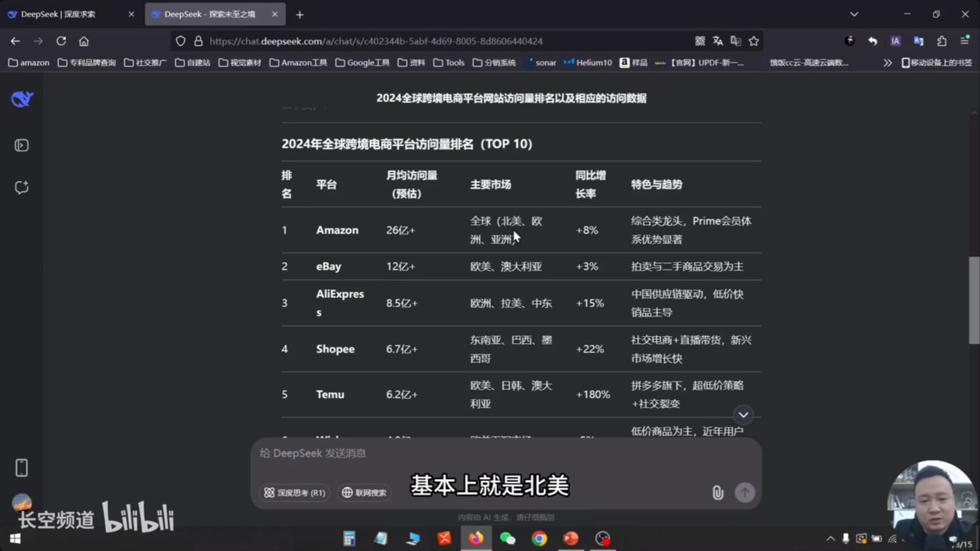Focus the 给 DeepSeek 发送消息 input box
The image size is (980, 551).
tap(505, 453)
